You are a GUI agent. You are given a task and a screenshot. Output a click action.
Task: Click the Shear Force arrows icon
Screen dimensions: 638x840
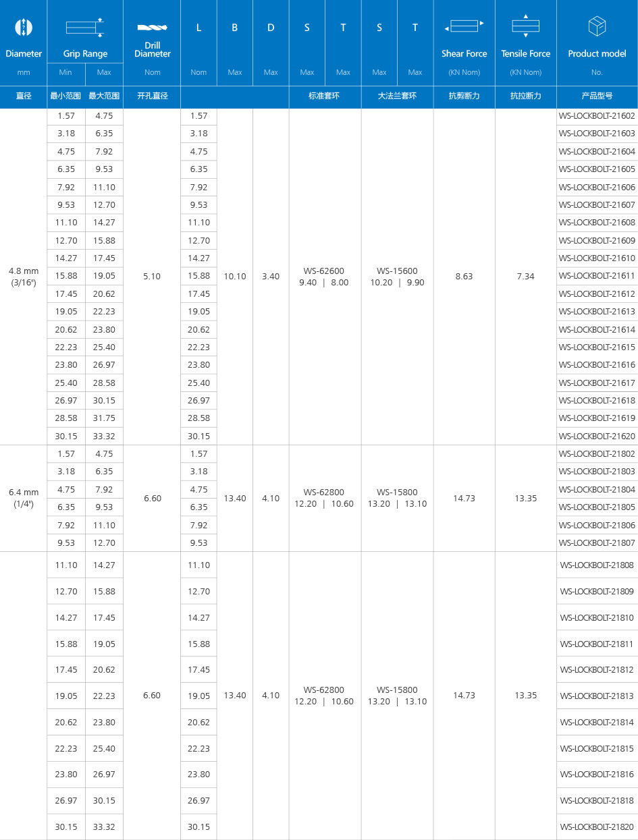click(x=464, y=26)
